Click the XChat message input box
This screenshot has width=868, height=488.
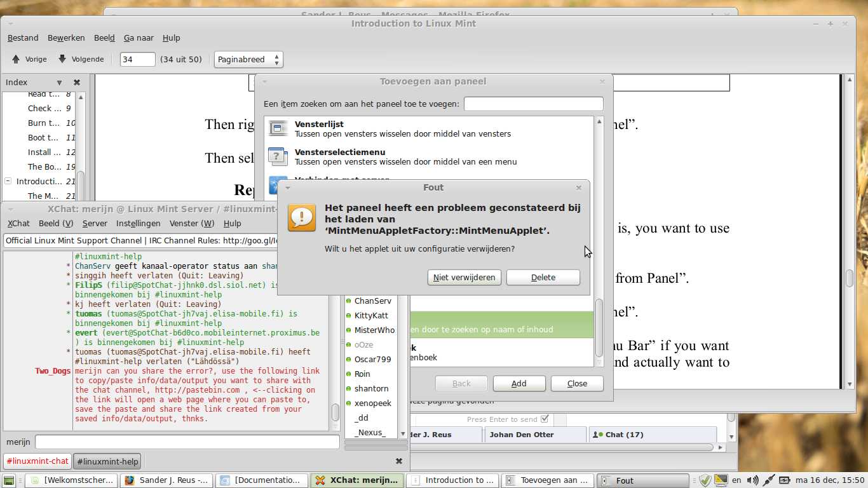pyautogui.click(x=187, y=442)
